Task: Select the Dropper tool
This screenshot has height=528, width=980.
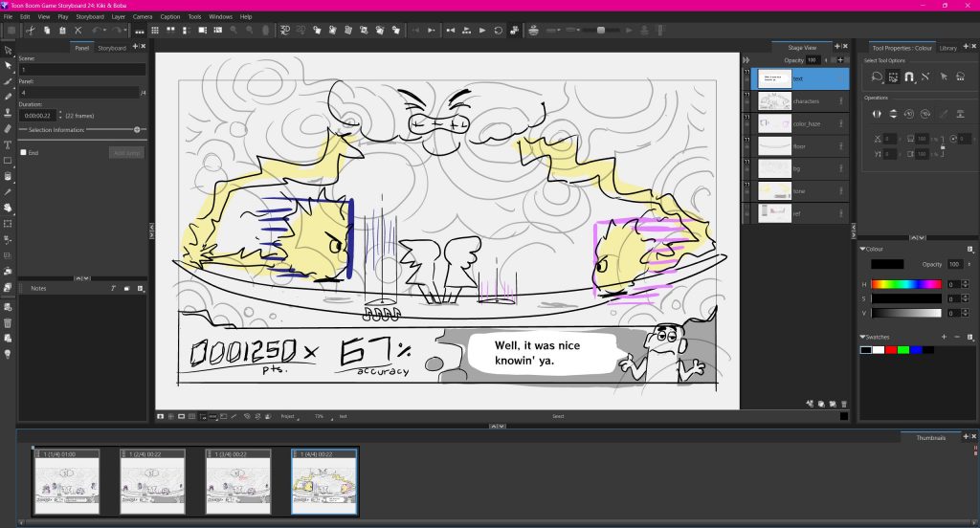Action: tap(8, 192)
